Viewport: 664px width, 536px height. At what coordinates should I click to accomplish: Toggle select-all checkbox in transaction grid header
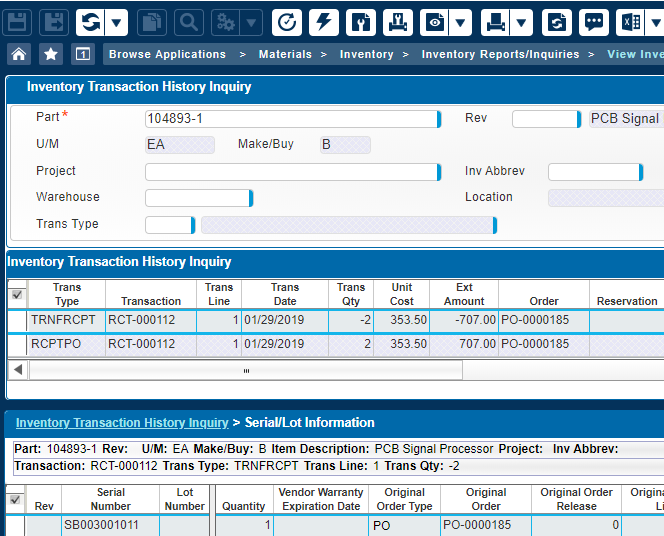17,295
